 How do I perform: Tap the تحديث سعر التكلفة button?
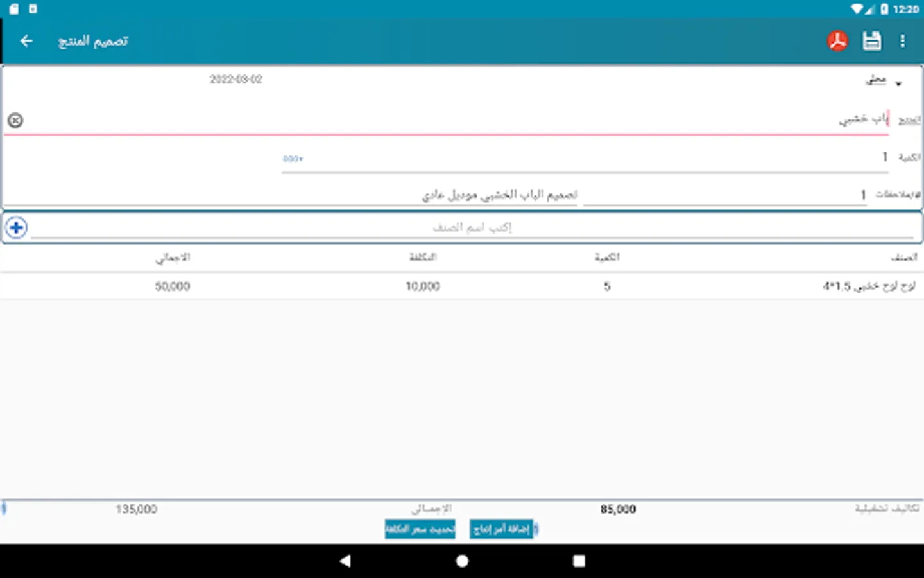point(420,529)
